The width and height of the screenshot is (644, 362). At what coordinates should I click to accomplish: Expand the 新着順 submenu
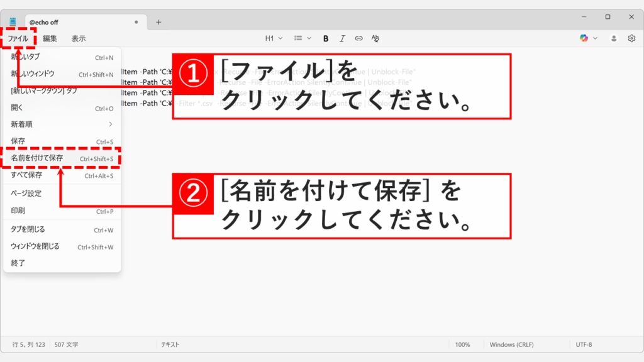tap(62, 124)
